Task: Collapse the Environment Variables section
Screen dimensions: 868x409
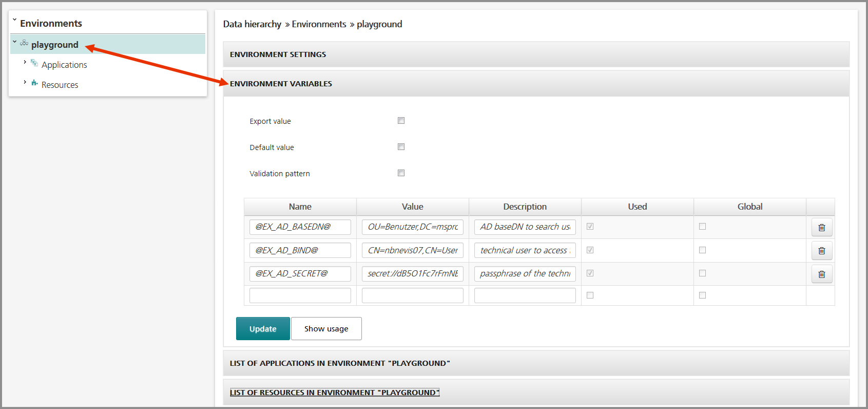Action: pos(536,84)
